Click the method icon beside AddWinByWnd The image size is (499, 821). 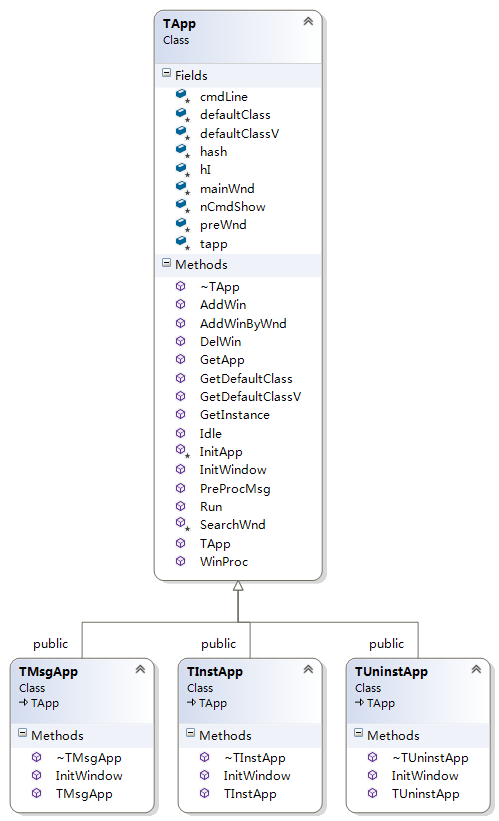181,323
